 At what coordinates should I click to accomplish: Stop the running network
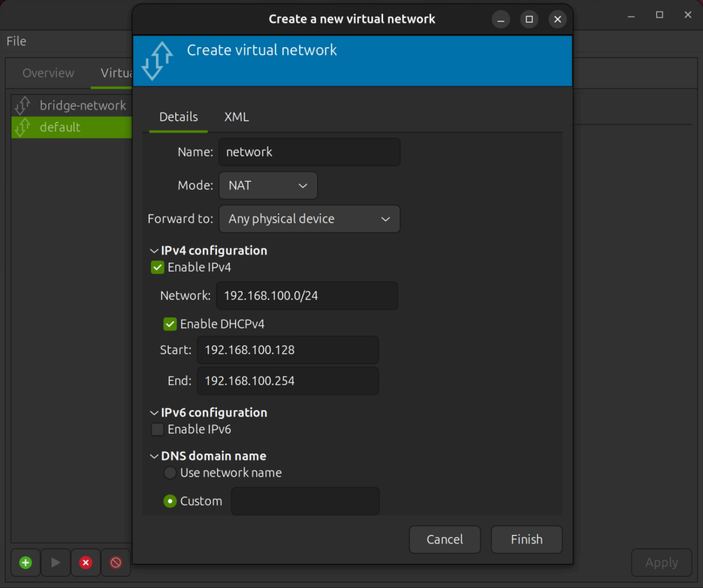pos(115,563)
